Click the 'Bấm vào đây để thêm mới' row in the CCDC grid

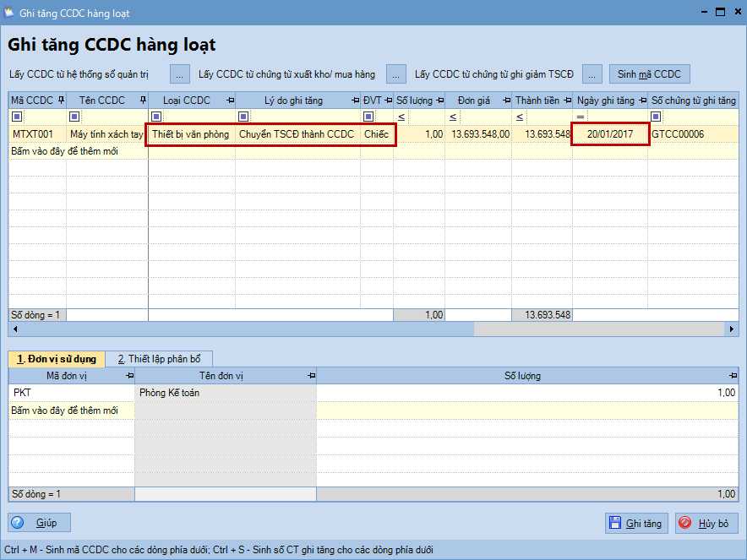point(64,151)
